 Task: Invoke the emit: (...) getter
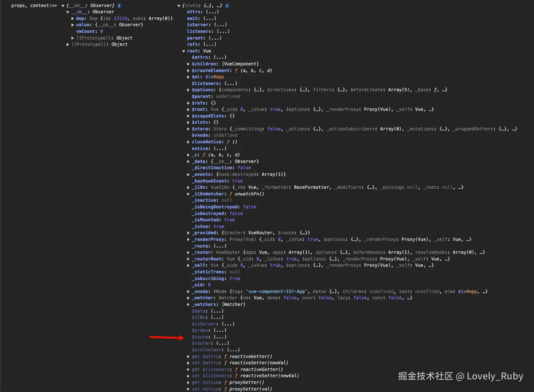point(209,18)
